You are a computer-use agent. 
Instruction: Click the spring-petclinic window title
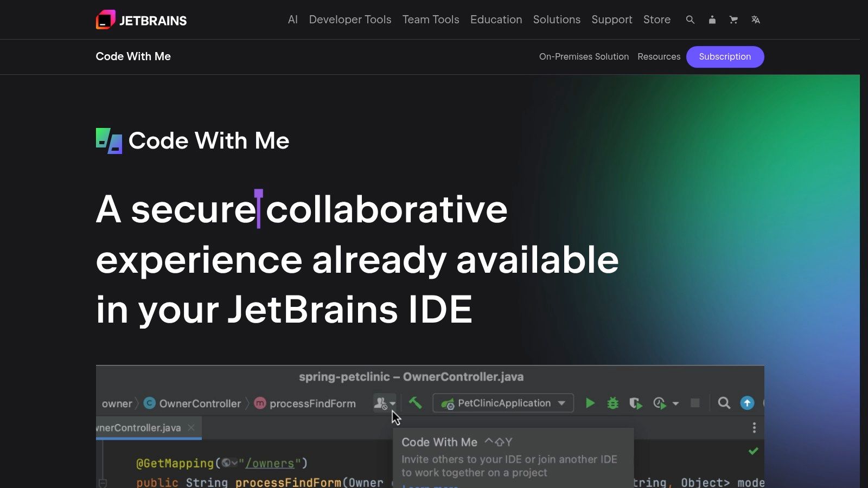(x=411, y=377)
